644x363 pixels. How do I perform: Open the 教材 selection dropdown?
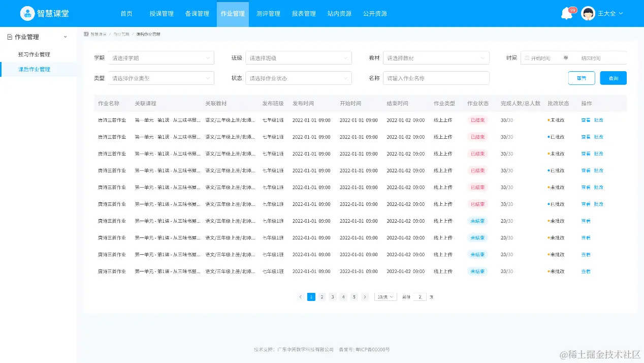pos(436,57)
